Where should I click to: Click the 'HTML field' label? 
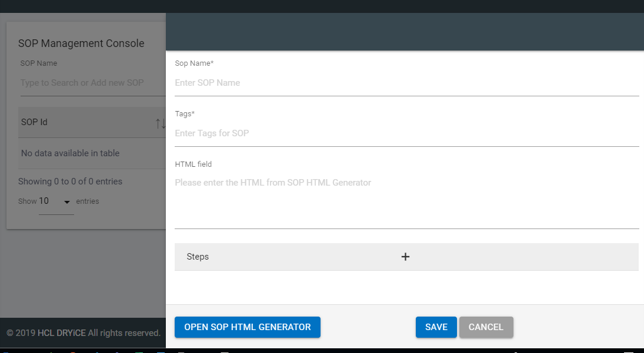(x=193, y=164)
